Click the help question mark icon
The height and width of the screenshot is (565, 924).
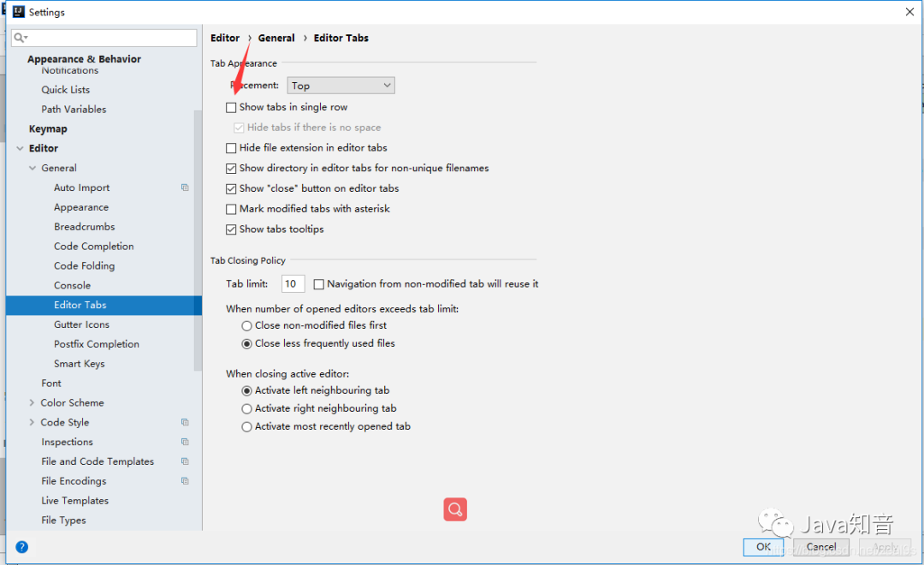pos(21,547)
